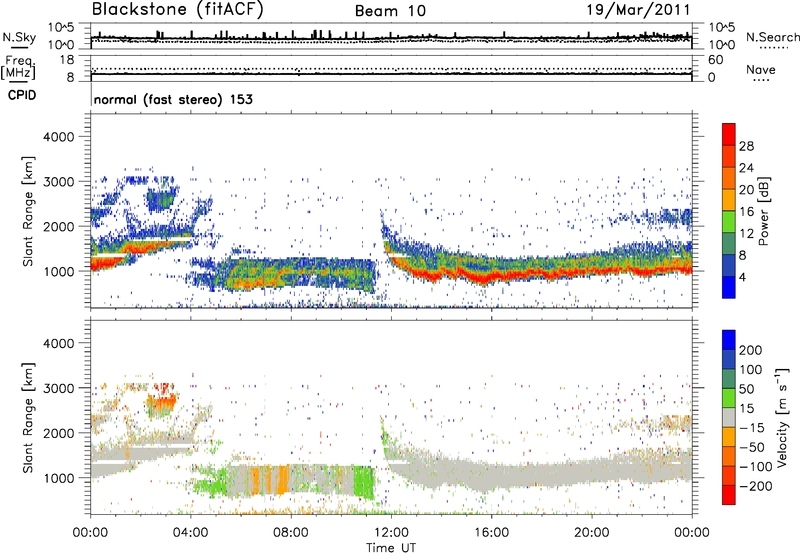Image resolution: width=800 pixels, height=554 pixels.
Task: Pick the light green 12–16 dB Power segment
Action: [x=729, y=222]
